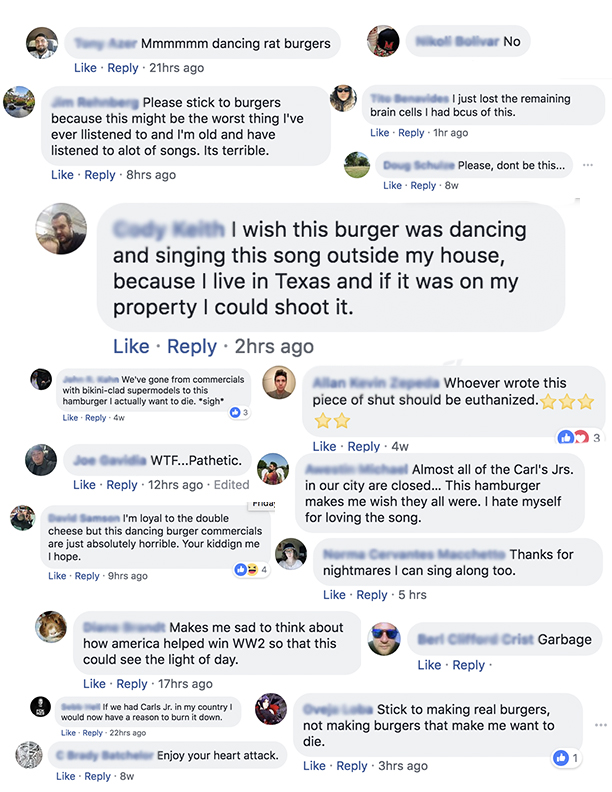
Task: Open ellipsis menu next to "Stick to making real burgers"
Action: 599,724
